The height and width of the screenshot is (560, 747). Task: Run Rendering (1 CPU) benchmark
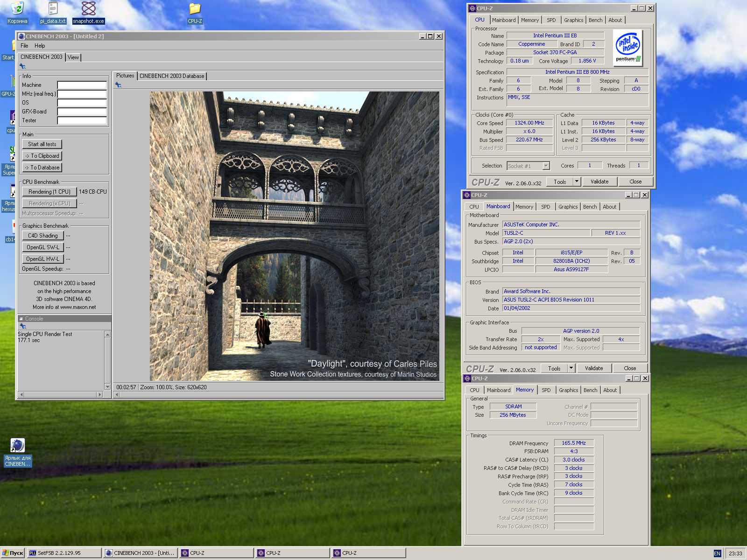(49, 192)
